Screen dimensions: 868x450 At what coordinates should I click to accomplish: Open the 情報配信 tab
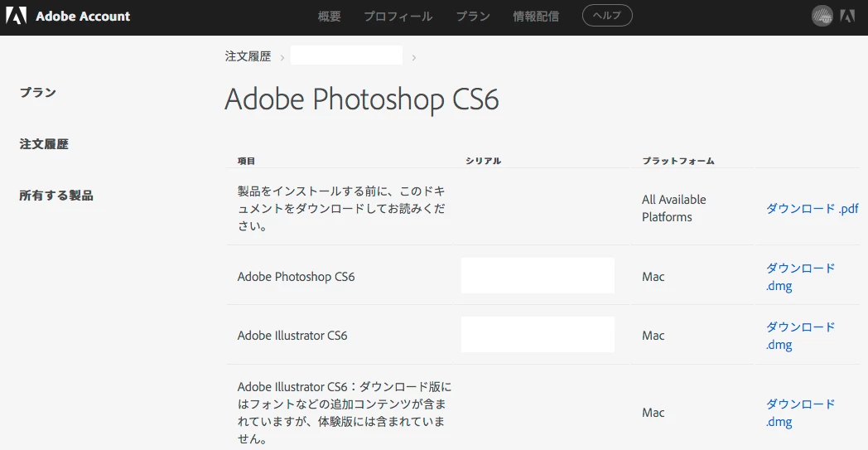536,16
